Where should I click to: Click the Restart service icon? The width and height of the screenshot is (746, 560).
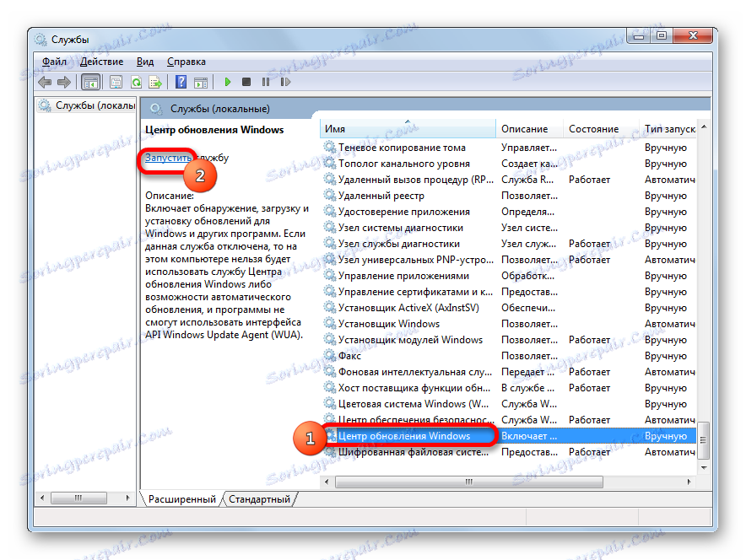tap(285, 83)
